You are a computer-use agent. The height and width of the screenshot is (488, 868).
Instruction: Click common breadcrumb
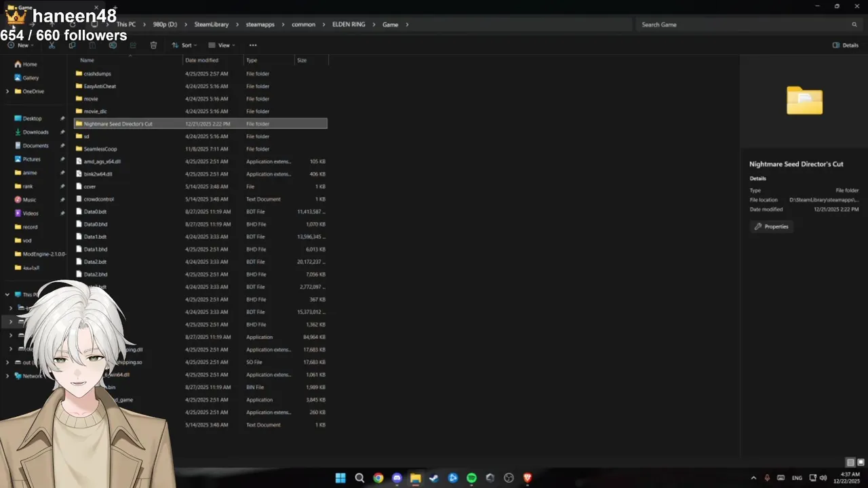(303, 24)
